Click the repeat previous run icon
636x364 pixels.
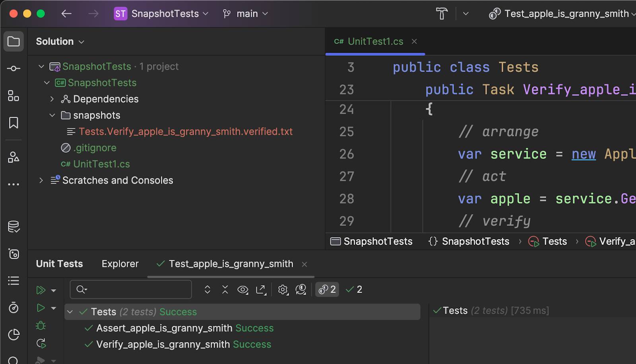pyautogui.click(x=41, y=343)
